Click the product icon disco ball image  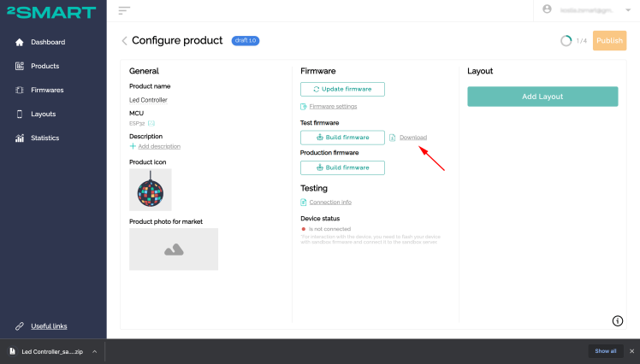click(151, 189)
